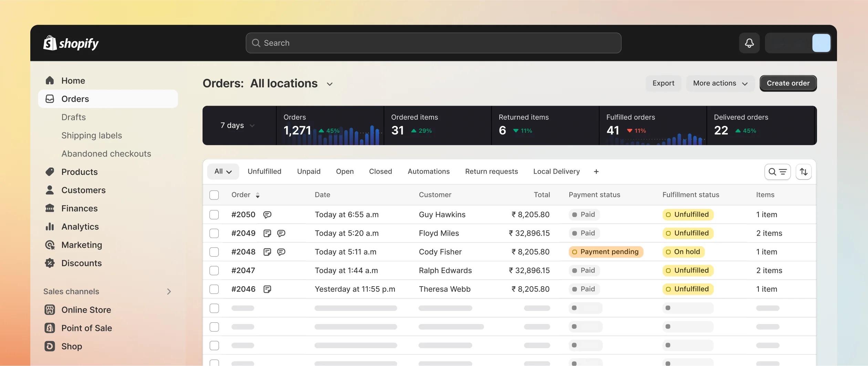868x366 pixels.
Task: Select checkbox for order #2050
Action: pyautogui.click(x=214, y=215)
